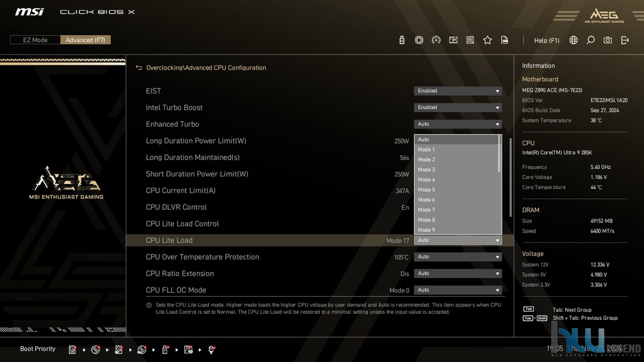Open the EIST dropdown
This screenshot has height=362, width=644.
pos(458,91)
